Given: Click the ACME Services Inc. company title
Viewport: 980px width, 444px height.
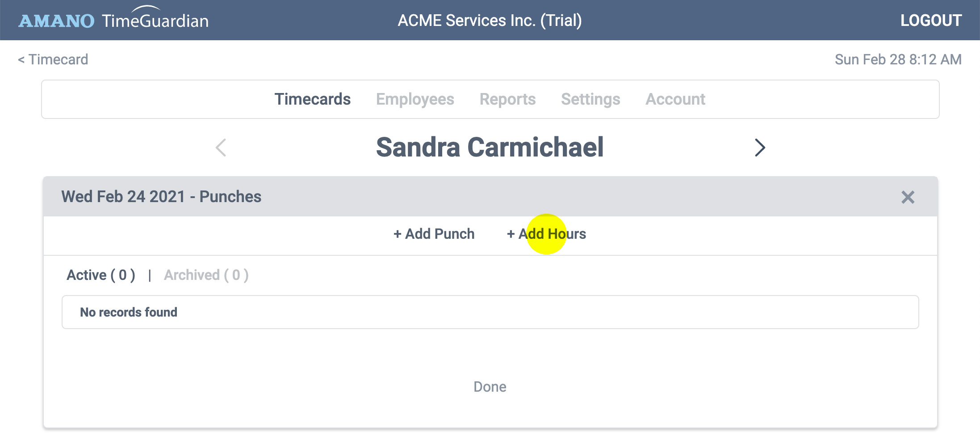Looking at the screenshot, I should click(490, 20).
